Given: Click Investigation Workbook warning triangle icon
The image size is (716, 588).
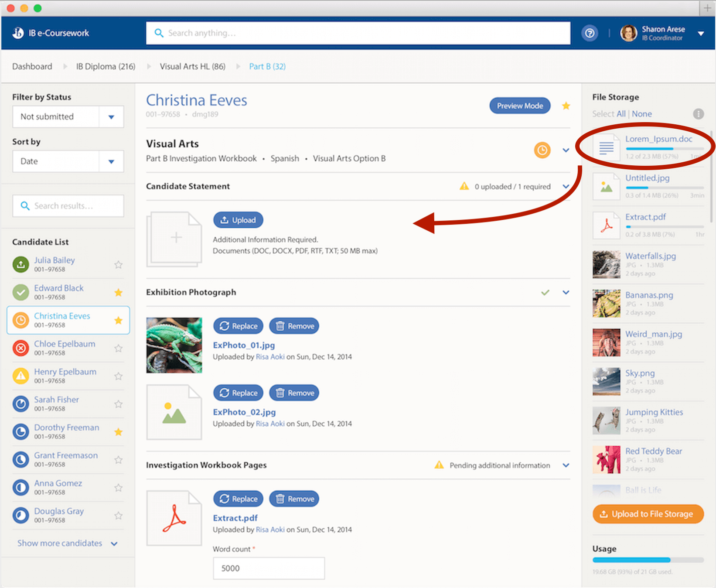Looking at the screenshot, I should (439, 465).
